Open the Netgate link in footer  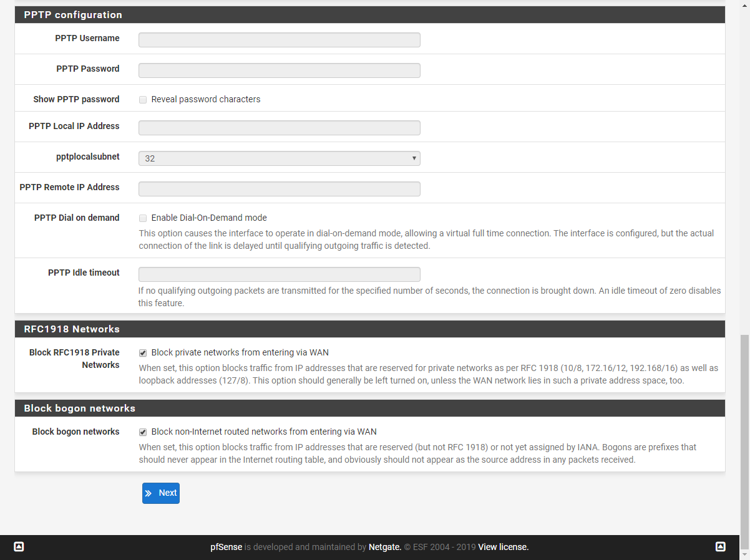(x=384, y=547)
